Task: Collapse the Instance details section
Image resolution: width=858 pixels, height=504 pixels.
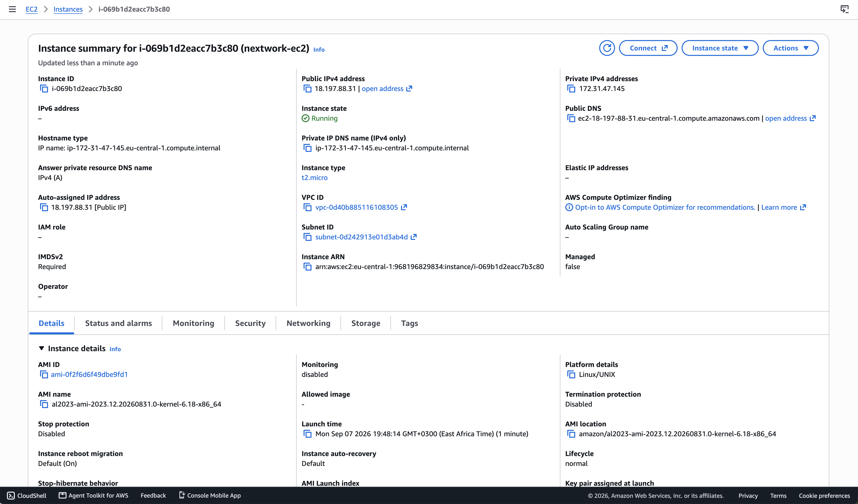Action: click(42, 348)
